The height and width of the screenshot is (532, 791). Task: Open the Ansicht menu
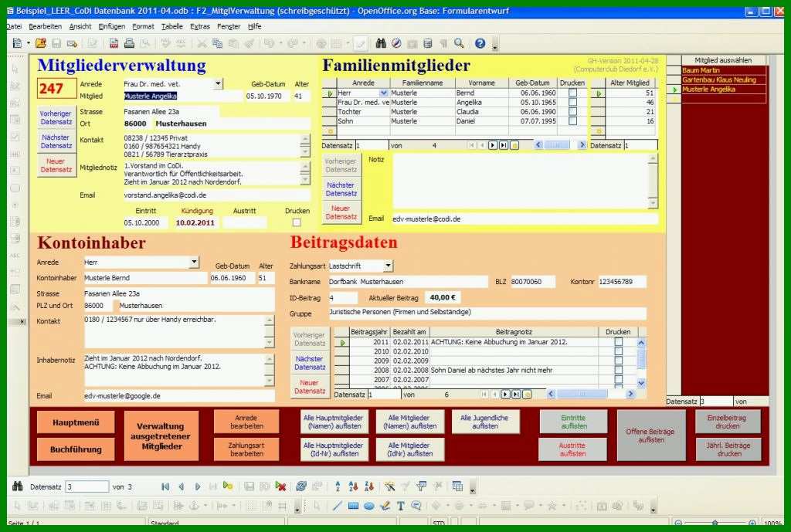coord(80,26)
